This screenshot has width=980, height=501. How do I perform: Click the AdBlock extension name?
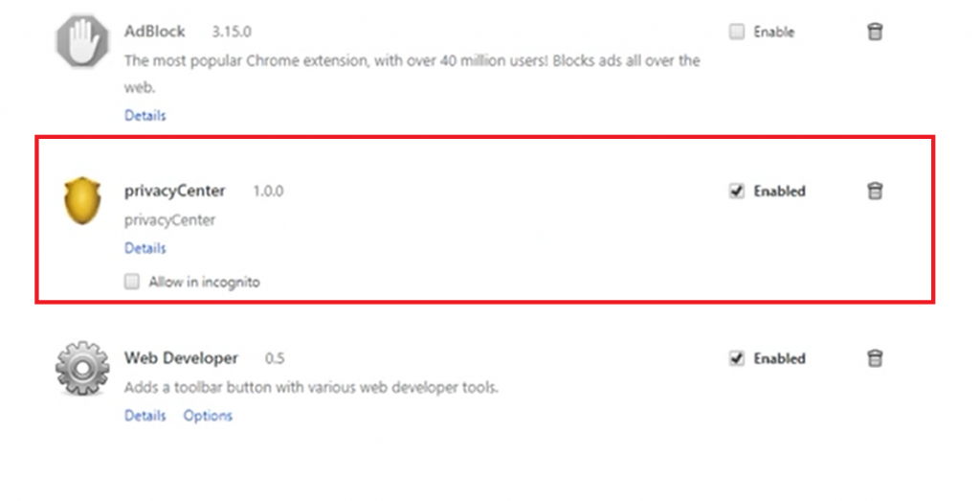154,32
